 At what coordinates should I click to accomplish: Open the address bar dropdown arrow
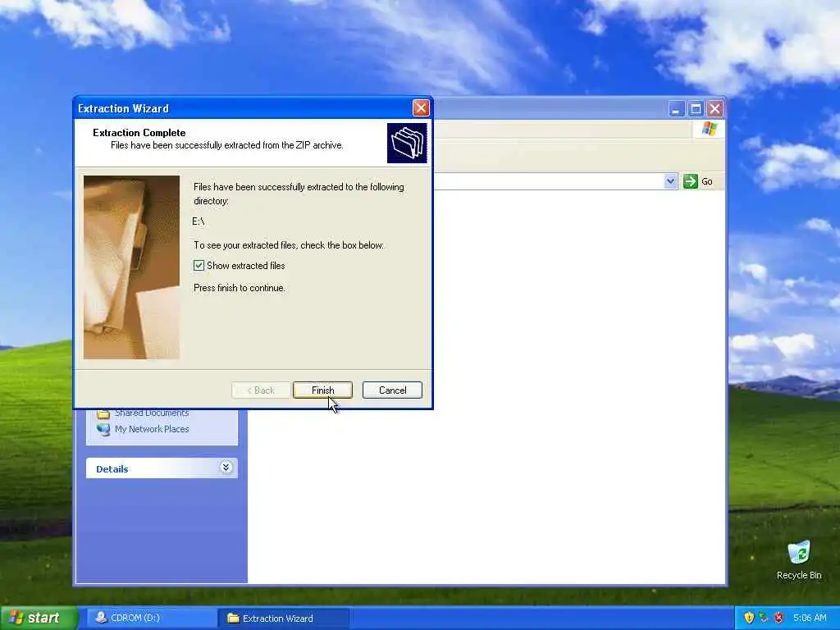coord(670,181)
